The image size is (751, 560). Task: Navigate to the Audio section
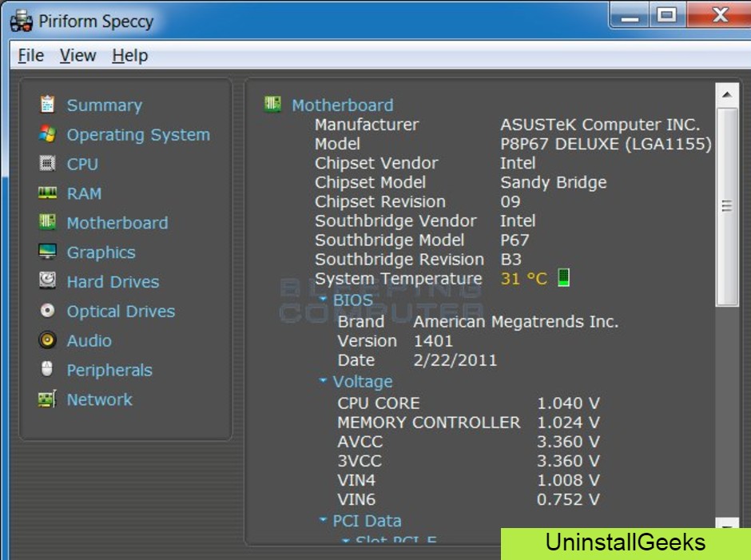tap(89, 340)
